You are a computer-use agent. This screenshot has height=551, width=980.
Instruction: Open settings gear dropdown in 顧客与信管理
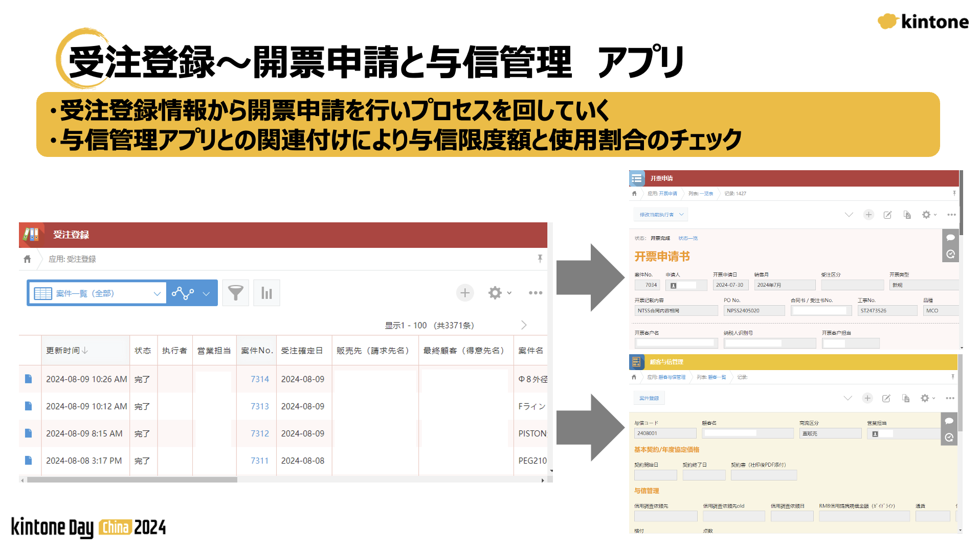pos(927,398)
